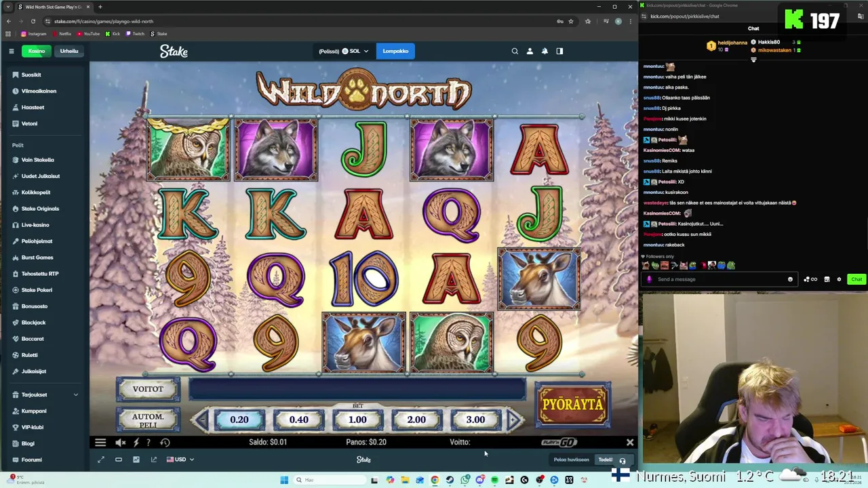Image resolution: width=868 pixels, height=488 pixels.
Task: Open a new Chrome tab with plus
Action: click(x=100, y=7)
